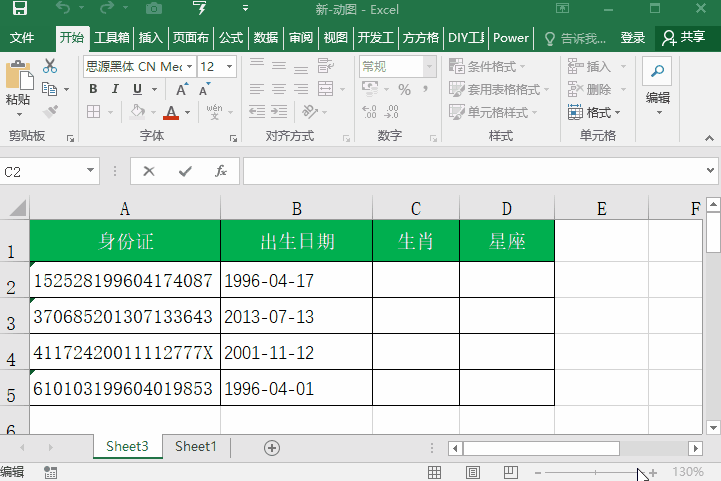Switch to the 插入 Insert tab
The height and width of the screenshot is (481, 721).
[151, 38]
